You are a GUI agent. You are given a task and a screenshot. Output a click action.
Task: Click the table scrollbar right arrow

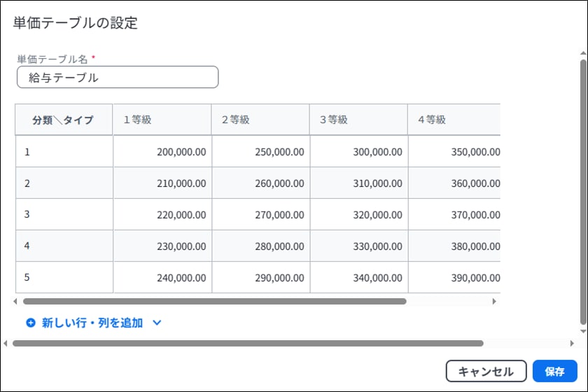coord(494,301)
